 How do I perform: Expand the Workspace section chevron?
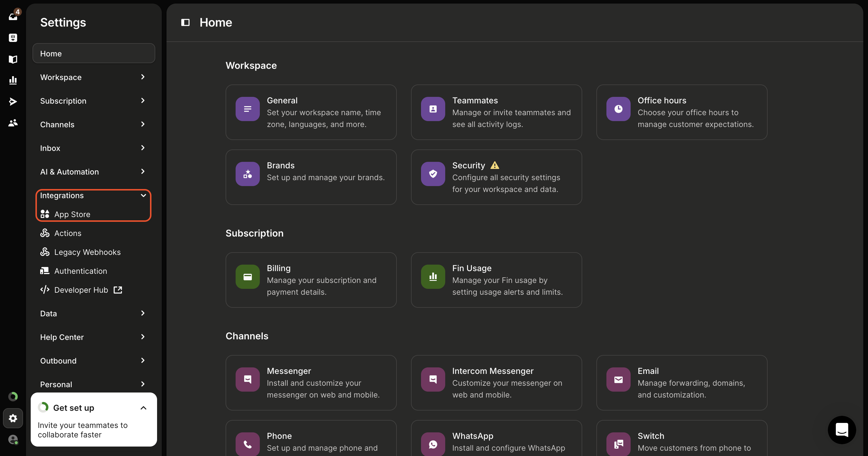point(143,77)
